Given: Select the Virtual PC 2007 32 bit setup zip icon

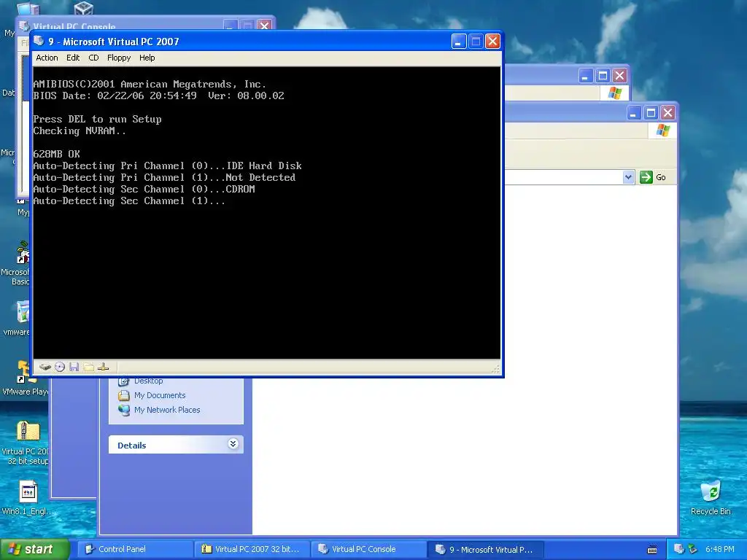Looking at the screenshot, I should [27, 442].
